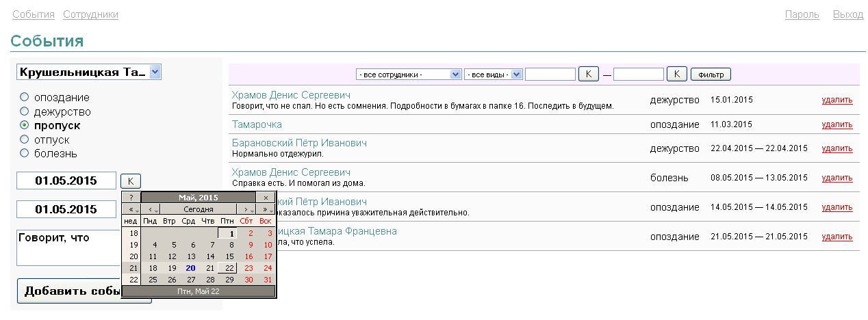Click the calendar status bar 'Птн, Май 22'
868x320 pixels.
tap(199, 291)
